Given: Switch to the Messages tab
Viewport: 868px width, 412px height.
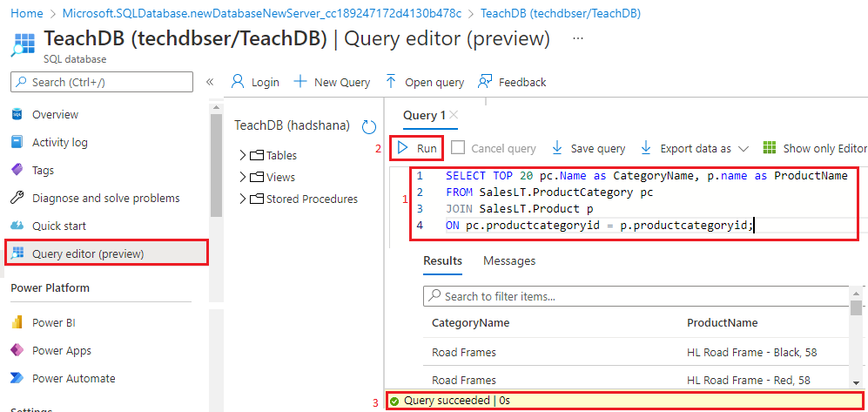Looking at the screenshot, I should 509,260.
